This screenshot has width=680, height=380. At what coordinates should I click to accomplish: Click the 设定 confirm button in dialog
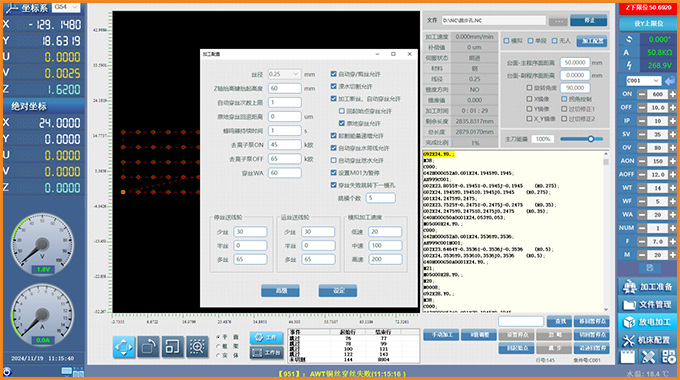[338, 291]
